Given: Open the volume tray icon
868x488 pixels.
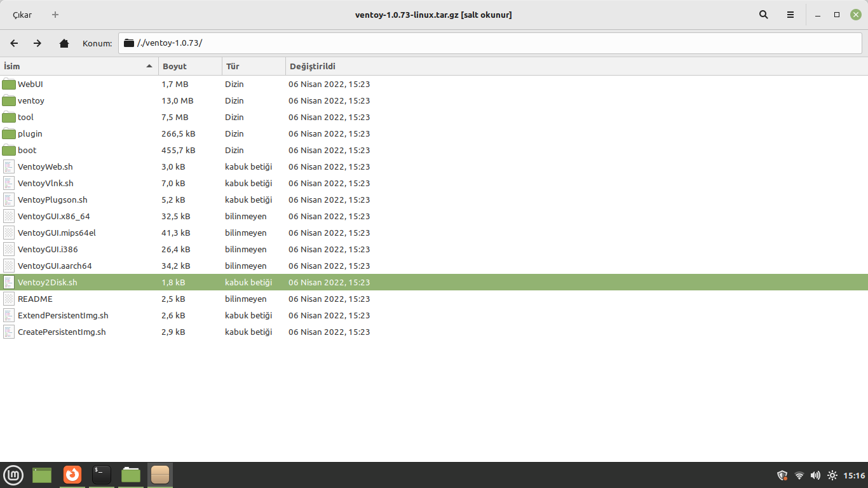Looking at the screenshot, I should pyautogui.click(x=815, y=475).
